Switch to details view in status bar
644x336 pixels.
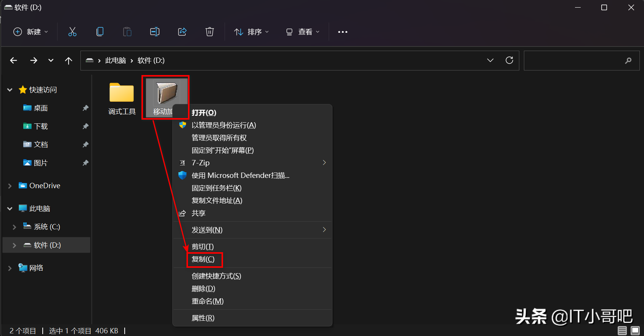[622, 330]
